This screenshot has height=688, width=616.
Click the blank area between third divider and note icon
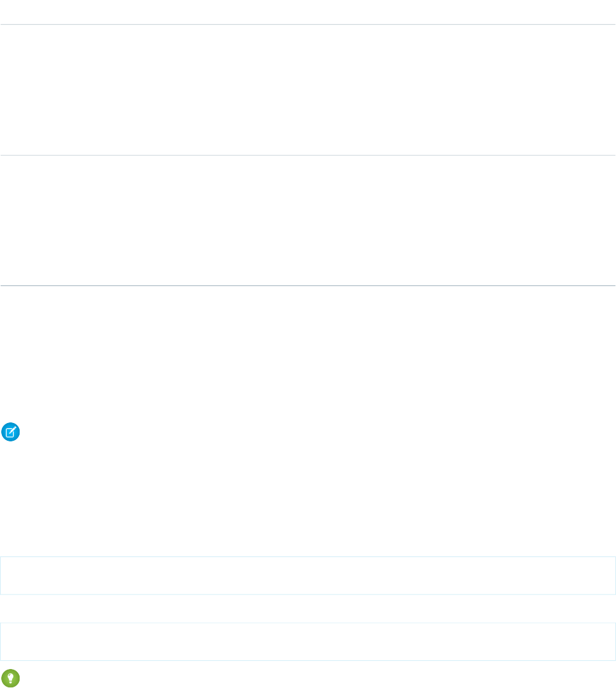point(308,354)
